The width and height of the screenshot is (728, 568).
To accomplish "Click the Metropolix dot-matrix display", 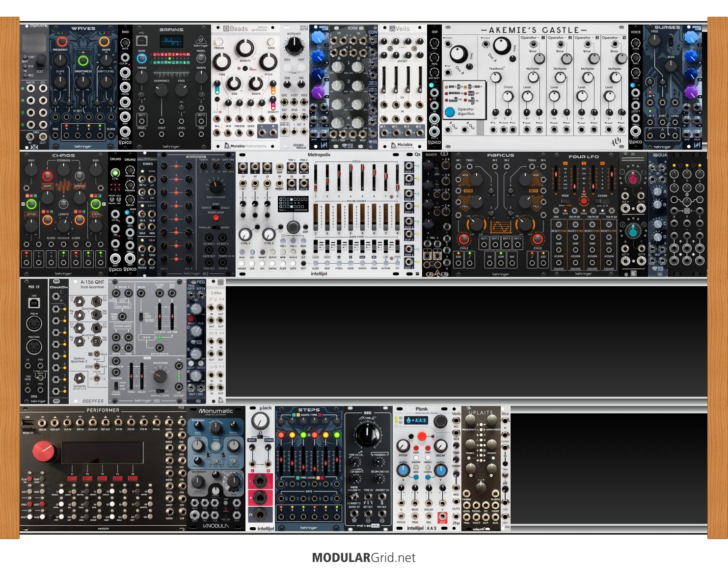I will coord(293,204).
